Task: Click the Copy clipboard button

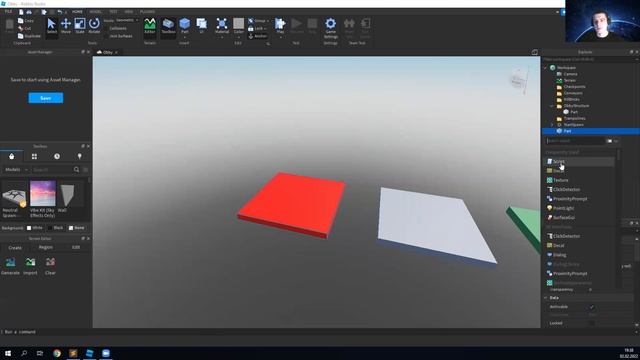Action: (26, 21)
